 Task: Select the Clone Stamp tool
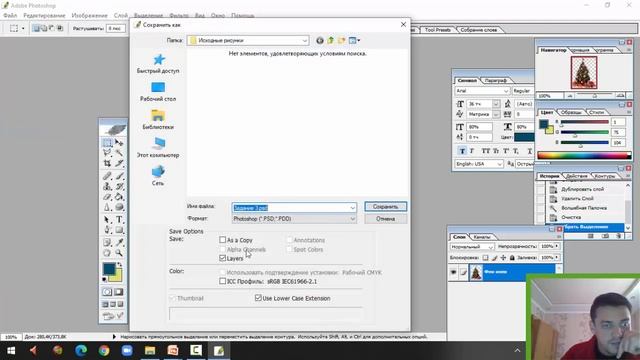point(107,187)
